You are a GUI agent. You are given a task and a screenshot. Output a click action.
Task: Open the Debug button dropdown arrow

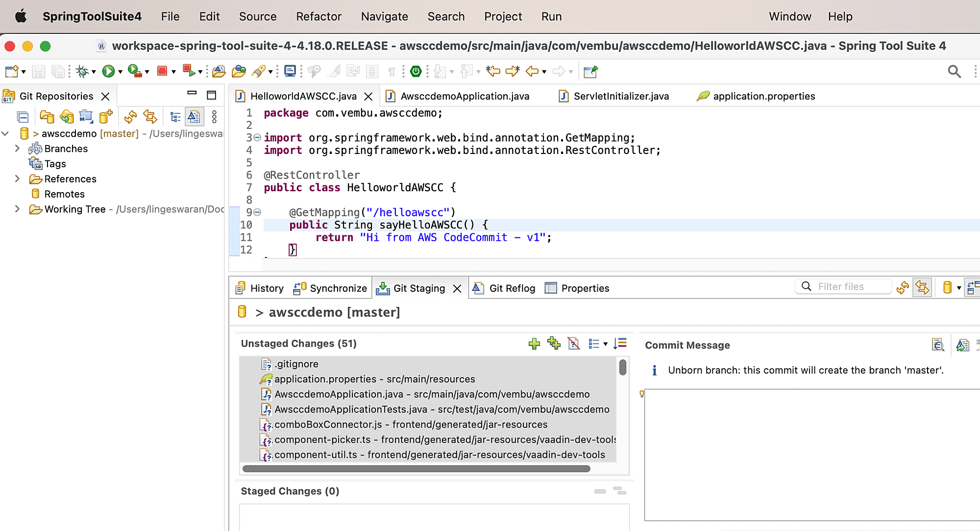94,72
